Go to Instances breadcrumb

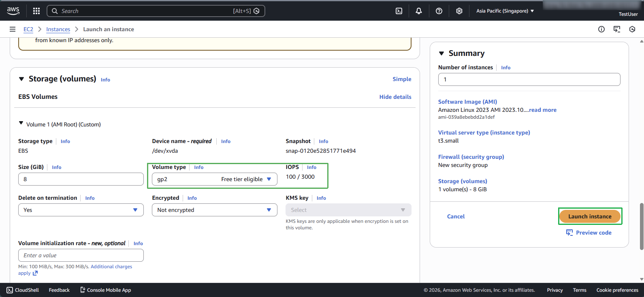tap(58, 29)
